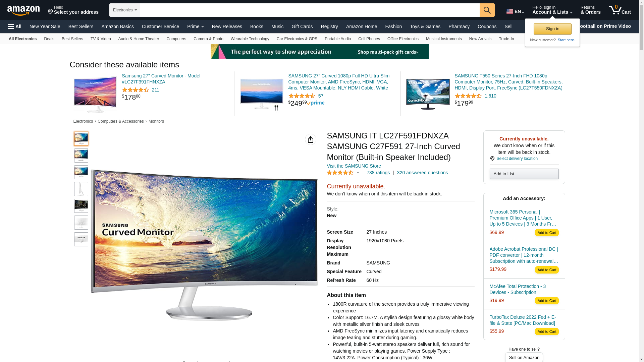
Task: Select the fourth product thumbnail side view
Action: (x=81, y=189)
